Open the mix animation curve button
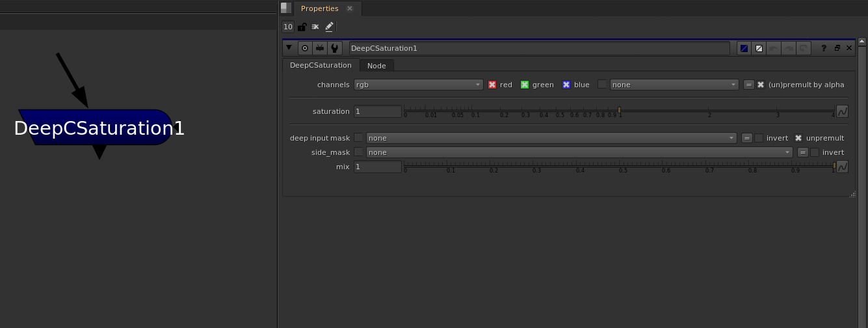Image resolution: width=868 pixels, height=328 pixels. pos(842,167)
